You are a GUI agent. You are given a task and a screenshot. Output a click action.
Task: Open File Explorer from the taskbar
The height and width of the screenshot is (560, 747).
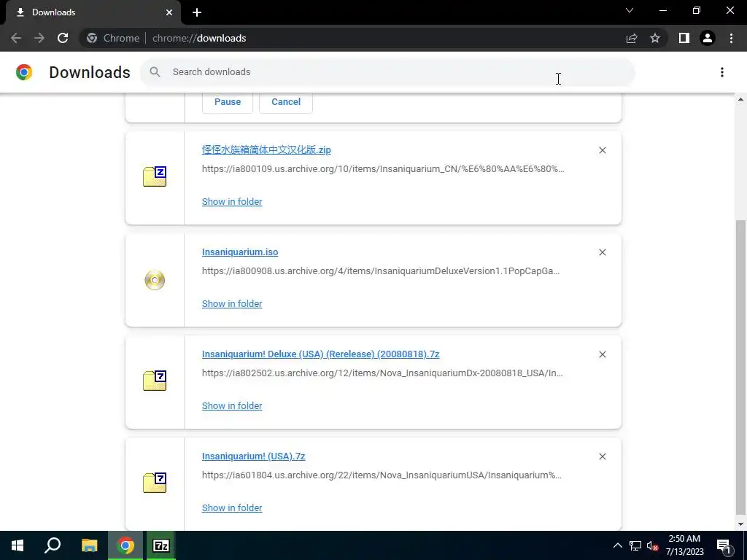click(x=89, y=545)
